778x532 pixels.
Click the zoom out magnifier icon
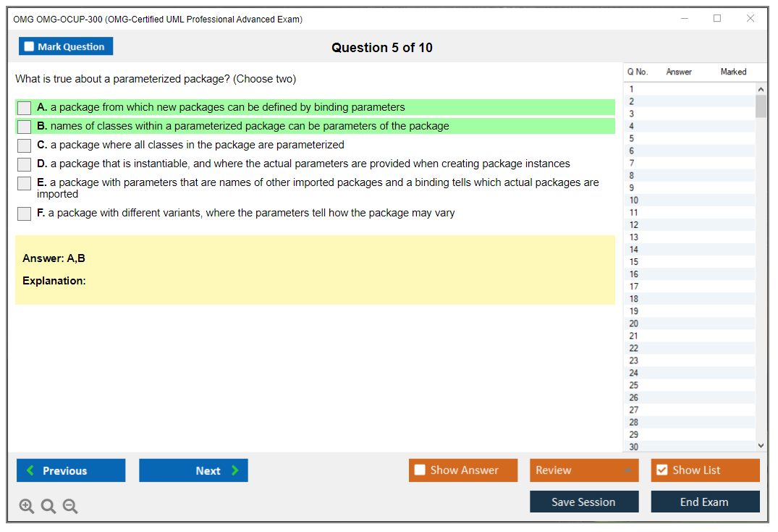point(70,507)
